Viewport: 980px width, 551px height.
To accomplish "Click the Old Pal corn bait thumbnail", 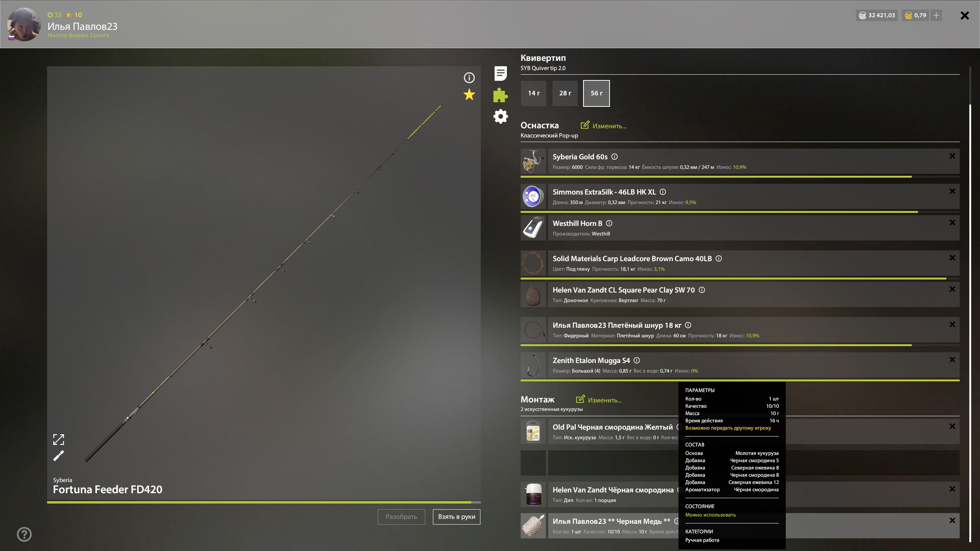I will (533, 432).
